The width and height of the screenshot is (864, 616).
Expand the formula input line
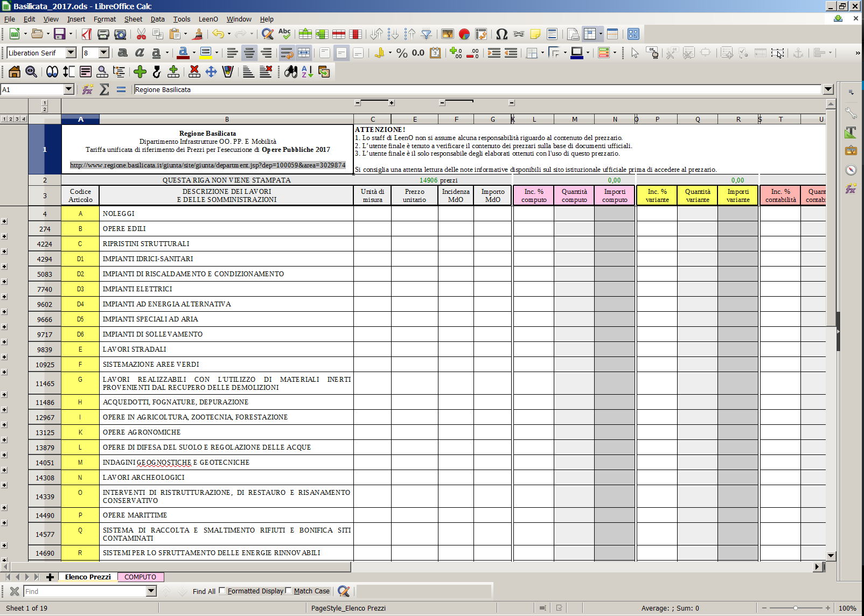828,89
